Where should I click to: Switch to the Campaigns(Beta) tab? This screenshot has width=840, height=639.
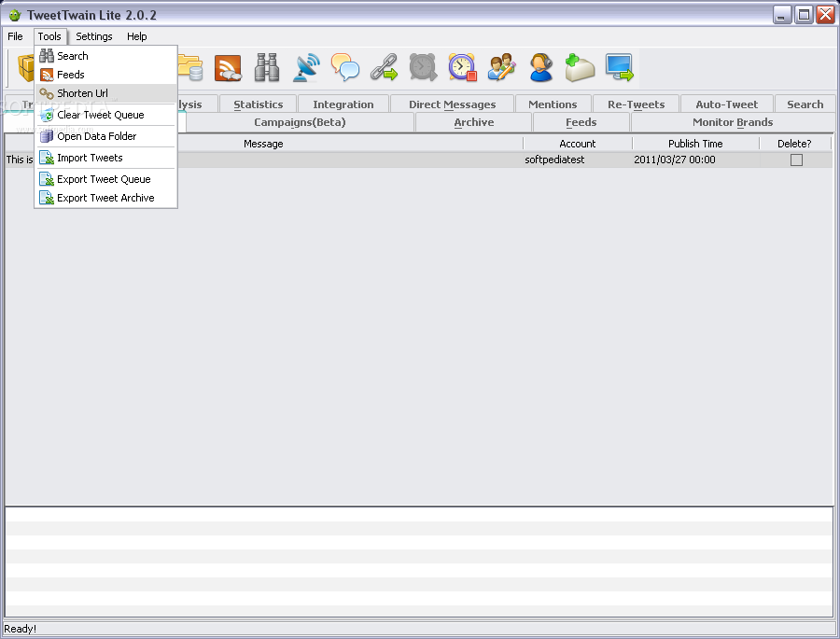point(300,122)
